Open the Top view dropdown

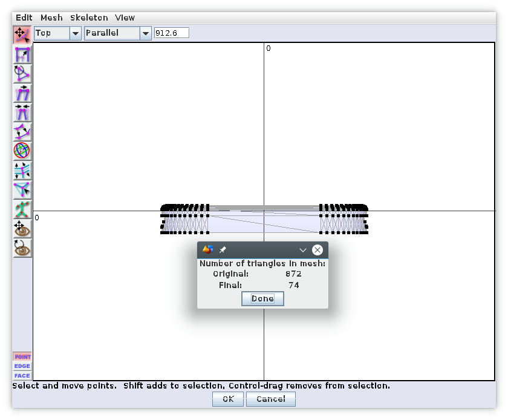[57, 33]
